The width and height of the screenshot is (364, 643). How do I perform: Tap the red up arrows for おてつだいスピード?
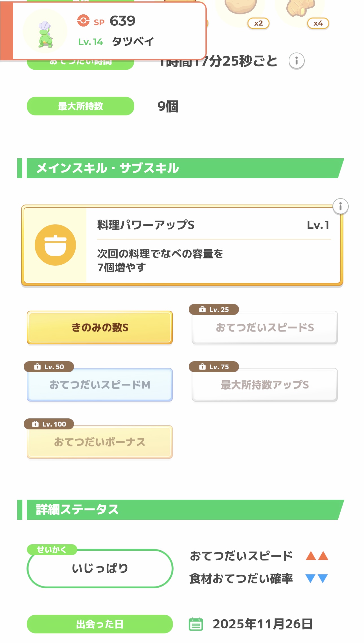[317, 556]
